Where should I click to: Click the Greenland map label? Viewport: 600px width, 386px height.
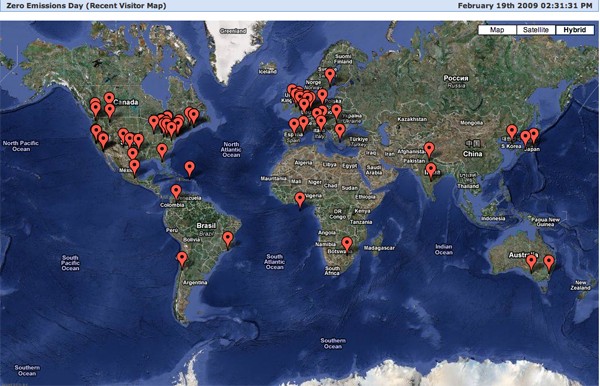pyautogui.click(x=233, y=31)
